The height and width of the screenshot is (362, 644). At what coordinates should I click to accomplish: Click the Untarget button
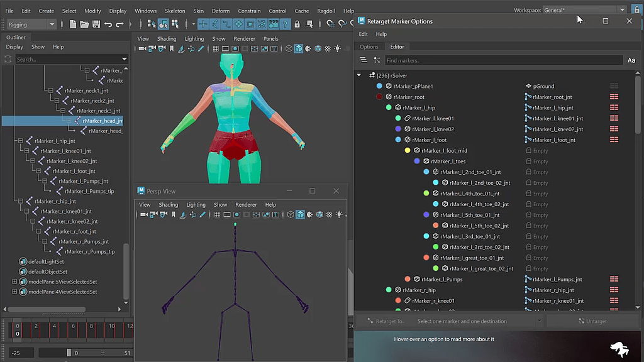click(x=593, y=321)
